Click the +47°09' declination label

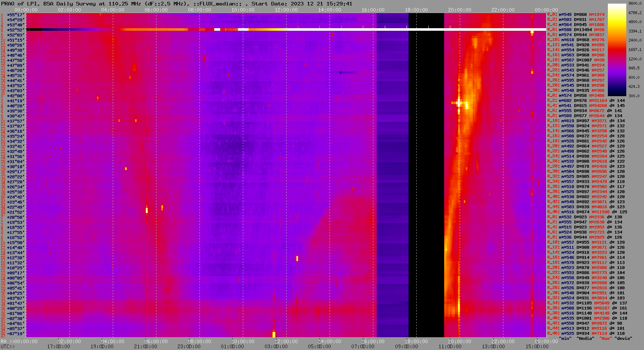(x=16, y=65)
